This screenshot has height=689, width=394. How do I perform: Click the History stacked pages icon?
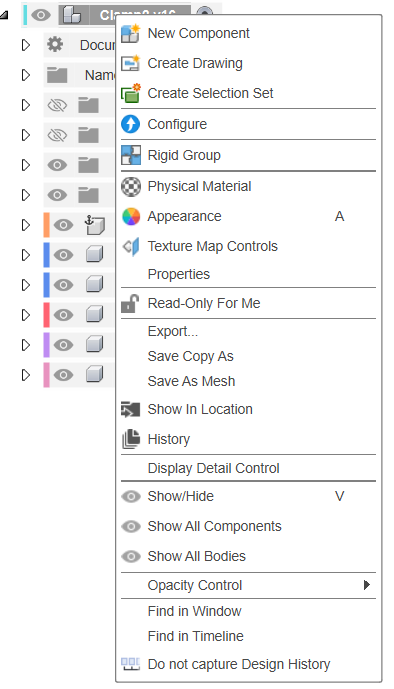130,439
